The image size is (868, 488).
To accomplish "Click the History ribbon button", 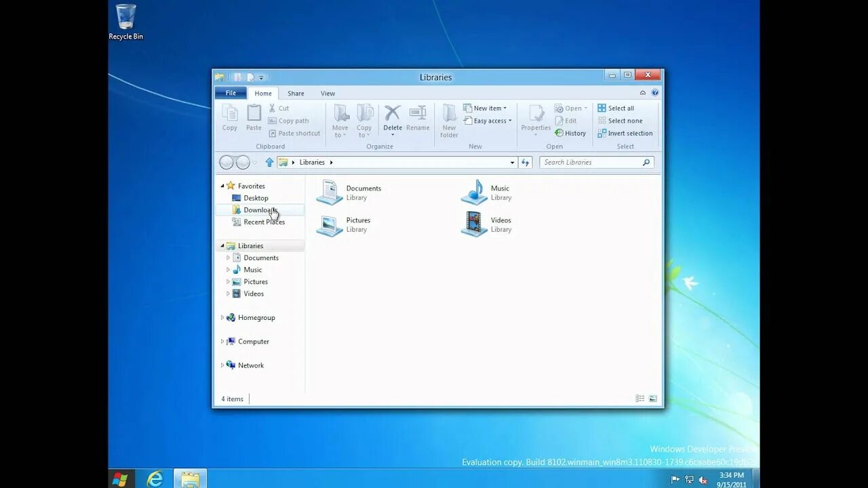I will coord(570,134).
